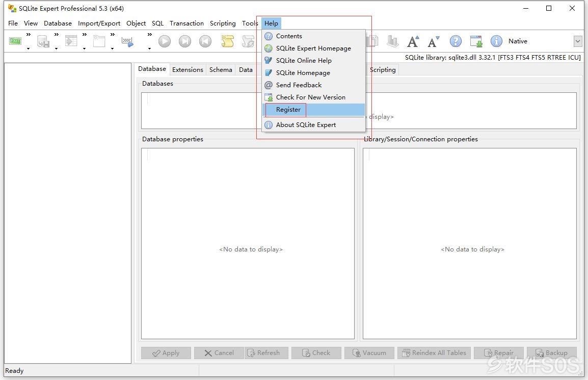This screenshot has width=588, height=380.
Task: Click the checkered execute toolbar icon
Action: point(127,42)
